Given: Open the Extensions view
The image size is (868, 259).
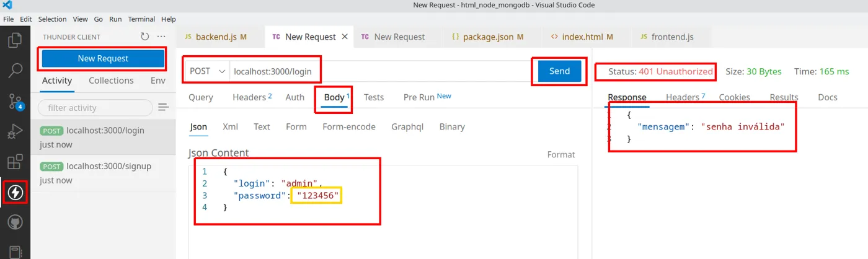Looking at the screenshot, I should (x=15, y=162).
